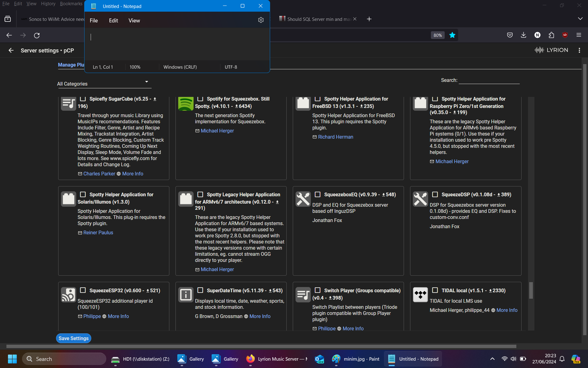Enable Spotty Helper for Raspberry Pi Zero checkbox
This screenshot has height=368, width=588.
click(435, 99)
